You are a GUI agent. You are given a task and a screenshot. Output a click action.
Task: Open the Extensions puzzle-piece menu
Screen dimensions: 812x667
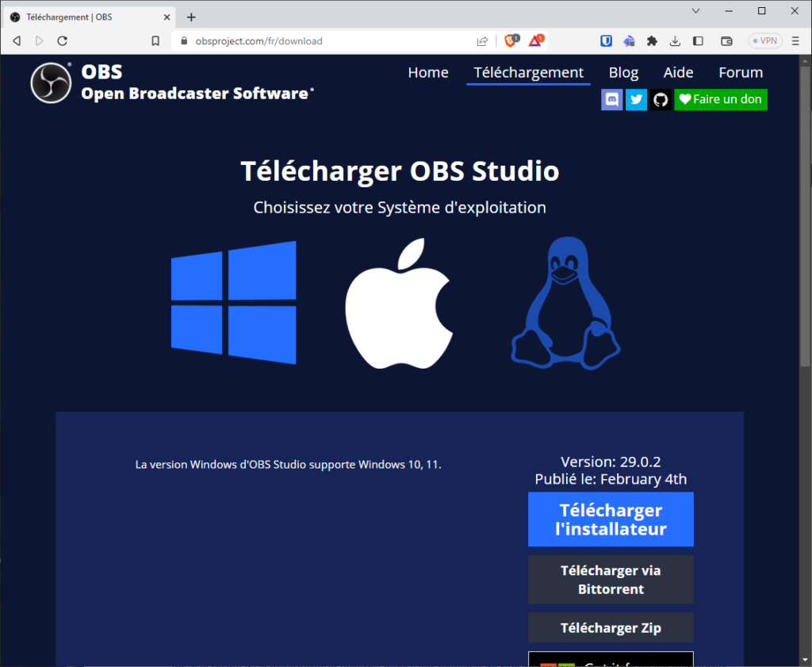coord(652,41)
